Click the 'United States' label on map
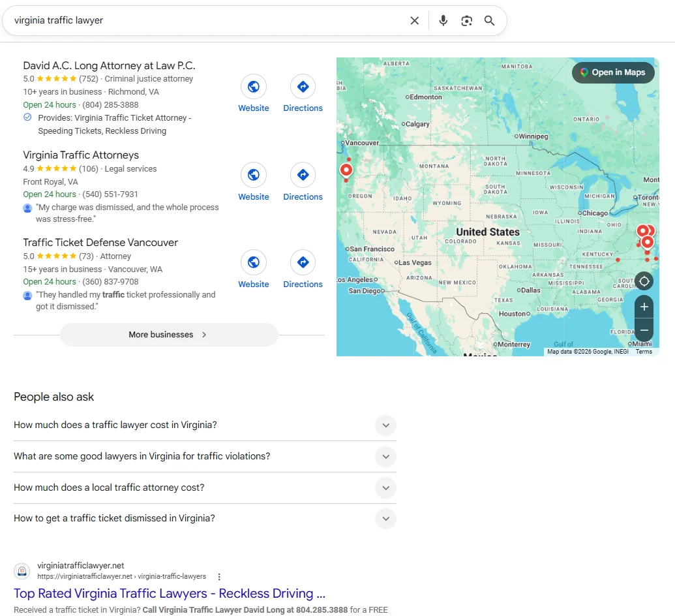Image resolution: width=675 pixels, height=616 pixels. [x=488, y=232]
